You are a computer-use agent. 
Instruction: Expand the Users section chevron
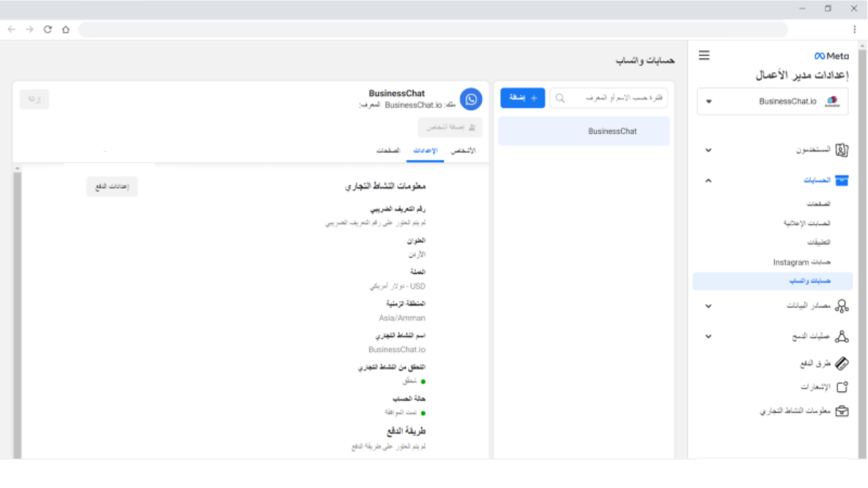pyautogui.click(x=708, y=150)
